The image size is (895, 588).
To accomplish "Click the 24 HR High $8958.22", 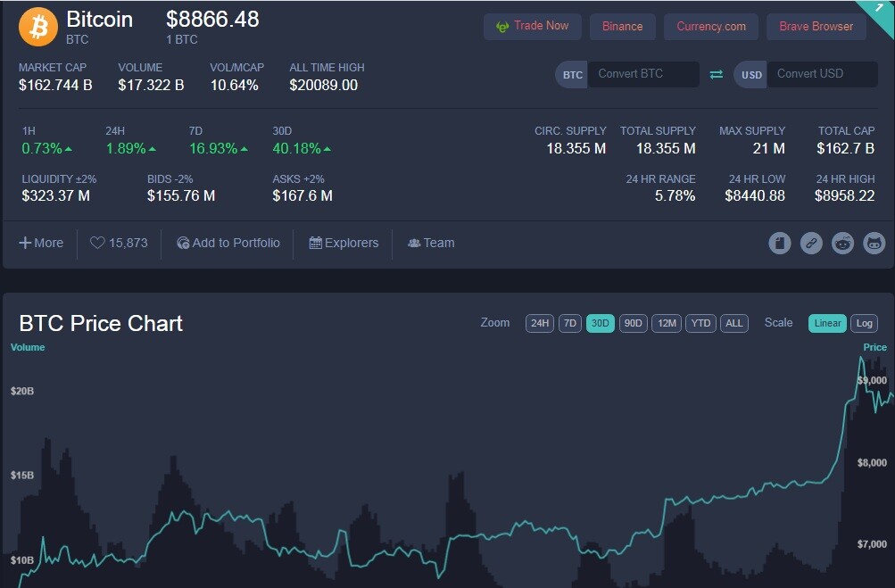I will pyautogui.click(x=844, y=195).
